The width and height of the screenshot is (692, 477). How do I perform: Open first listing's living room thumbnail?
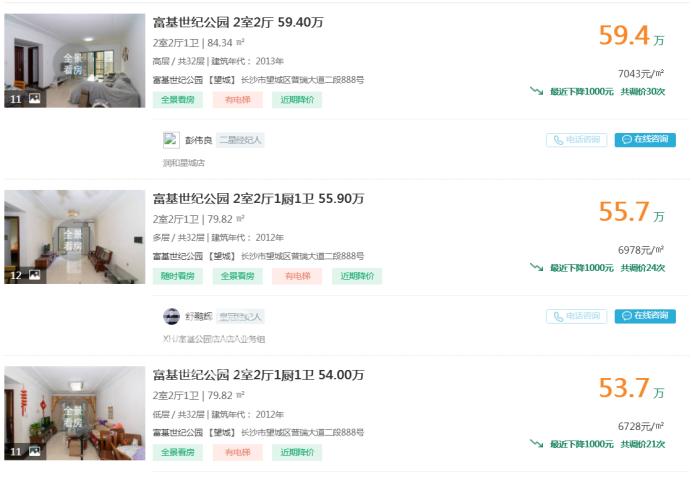pos(75,60)
